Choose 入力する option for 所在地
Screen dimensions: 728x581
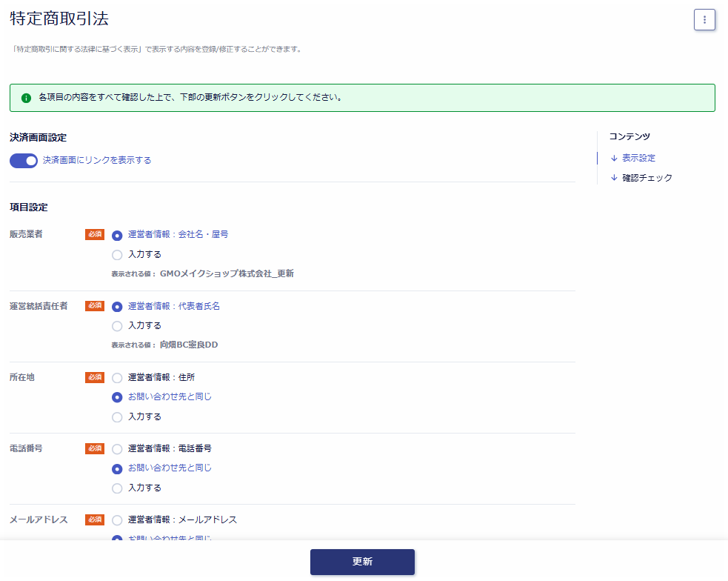tap(117, 417)
